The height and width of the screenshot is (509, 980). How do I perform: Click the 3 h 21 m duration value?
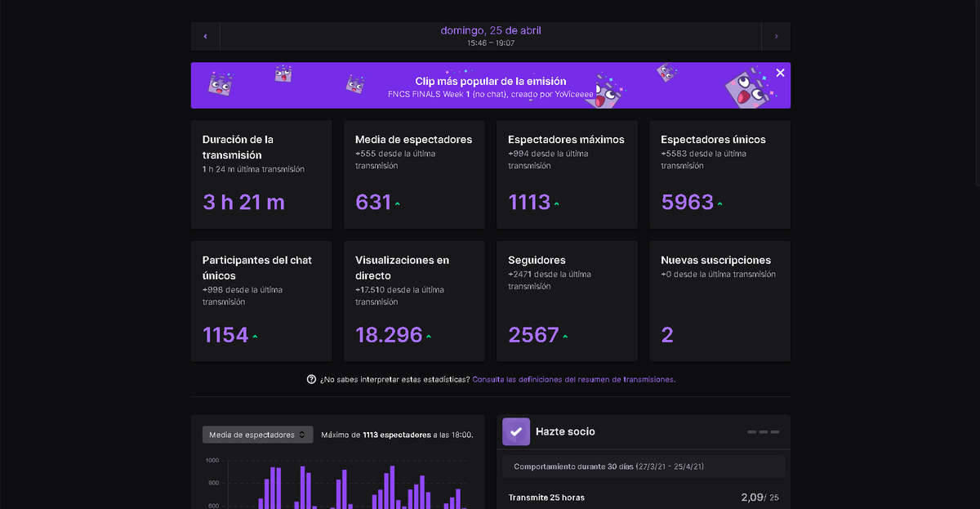243,202
